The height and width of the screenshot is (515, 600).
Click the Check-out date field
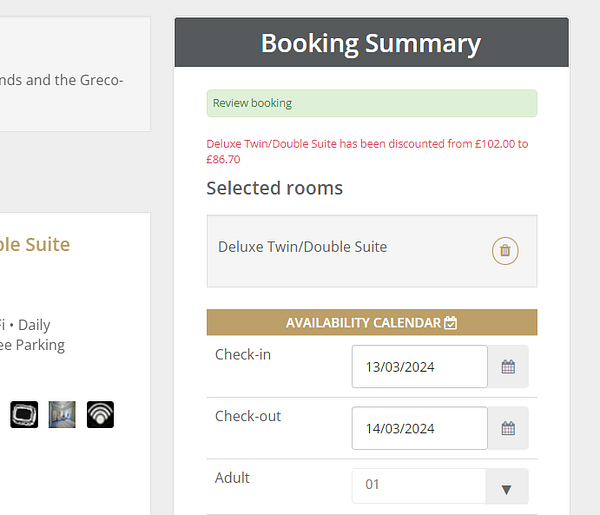click(419, 429)
